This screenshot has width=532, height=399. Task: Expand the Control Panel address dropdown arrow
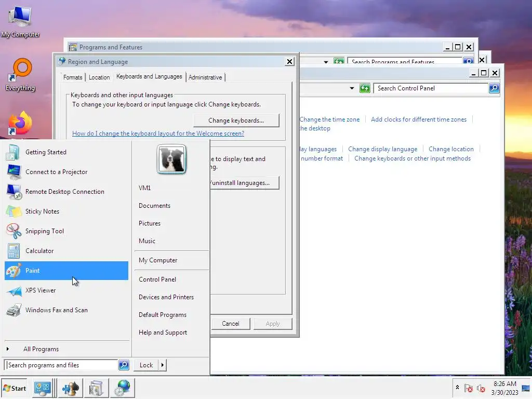click(x=352, y=88)
